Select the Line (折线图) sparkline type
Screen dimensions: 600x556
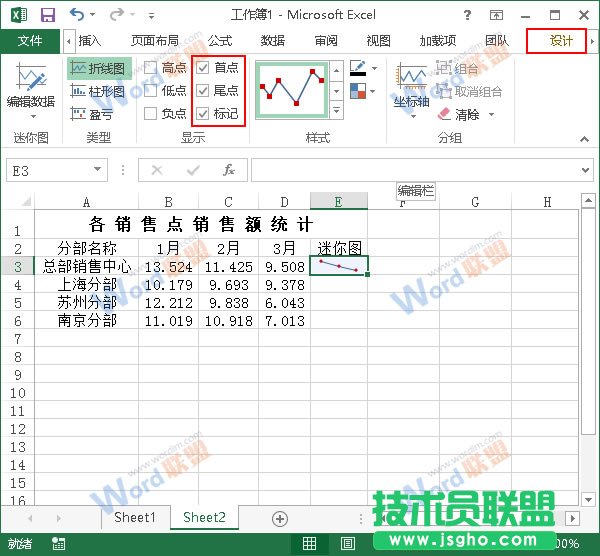(99, 68)
